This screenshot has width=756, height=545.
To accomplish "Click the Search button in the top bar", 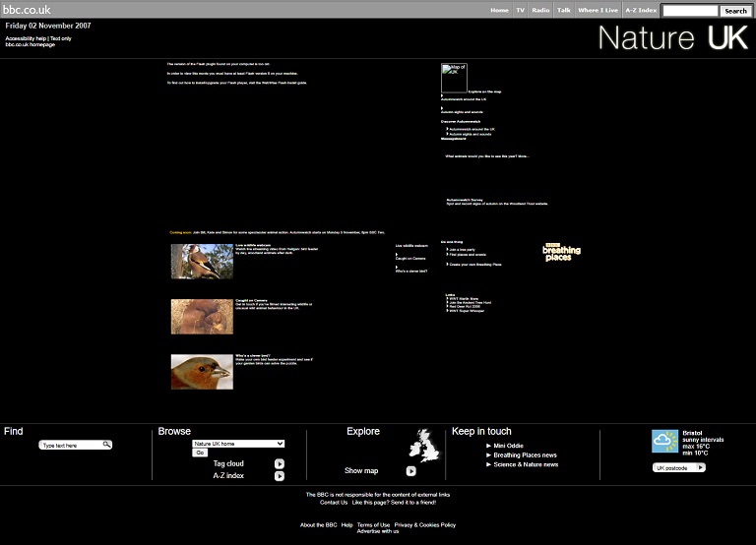I will coord(735,11).
